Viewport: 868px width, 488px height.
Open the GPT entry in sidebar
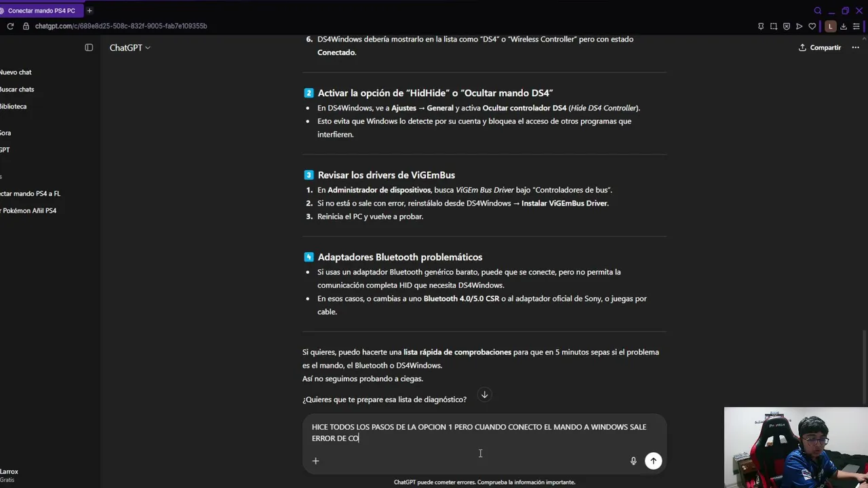(5, 150)
